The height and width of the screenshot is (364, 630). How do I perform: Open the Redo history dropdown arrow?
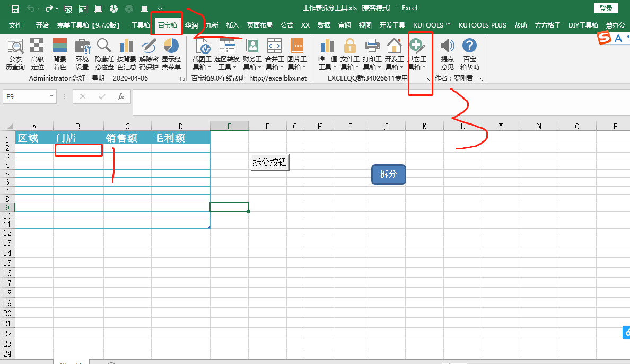[57, 8]
